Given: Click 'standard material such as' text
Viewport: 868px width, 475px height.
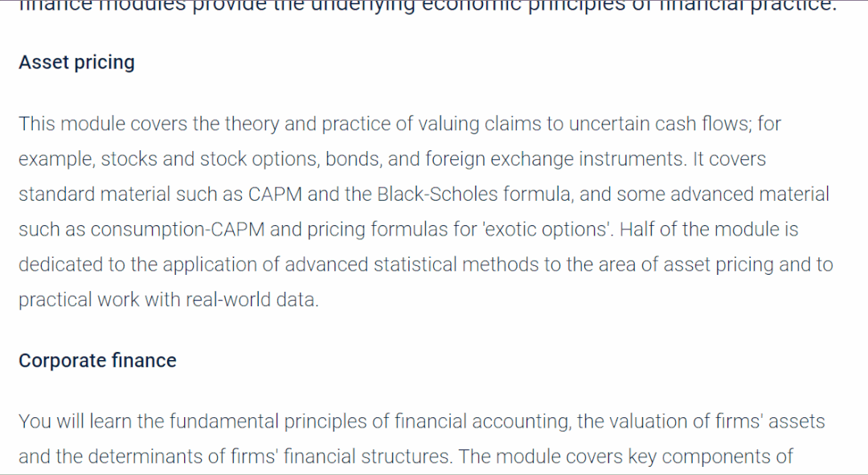Looking at the screenshot, I should tap(131, 195).
